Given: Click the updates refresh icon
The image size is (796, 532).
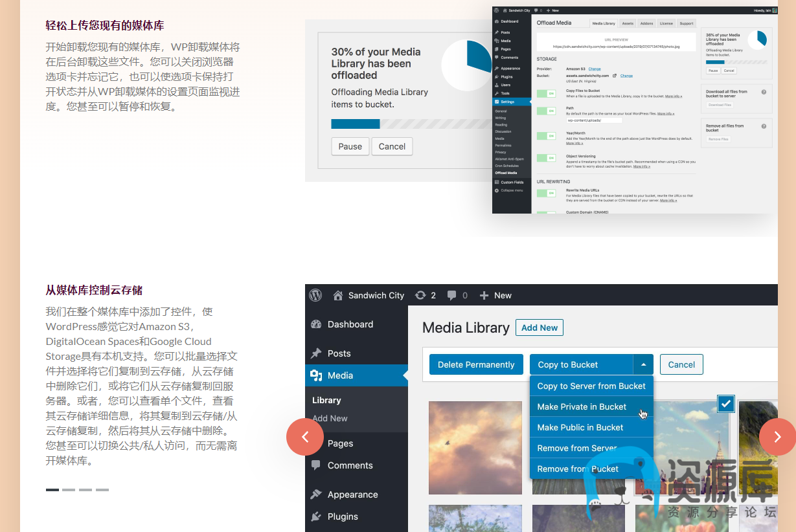Looking at the screenshot, I should tap(420, 295).
